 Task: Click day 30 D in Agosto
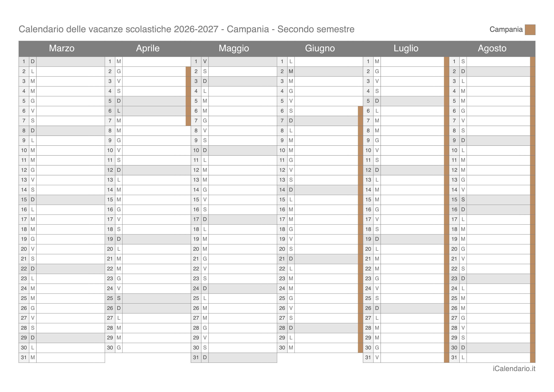(x=492, y=348)
